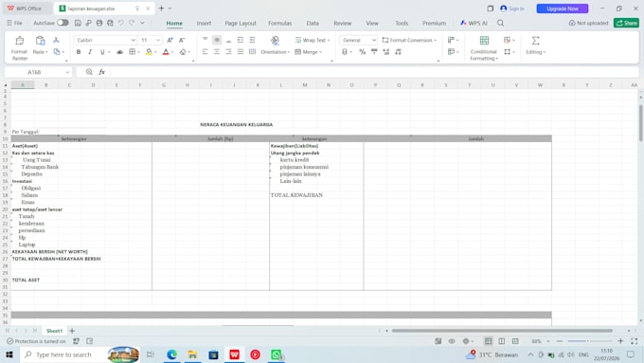Click the Orientation icon
644x363 pixels.
[x=275, y=41]
